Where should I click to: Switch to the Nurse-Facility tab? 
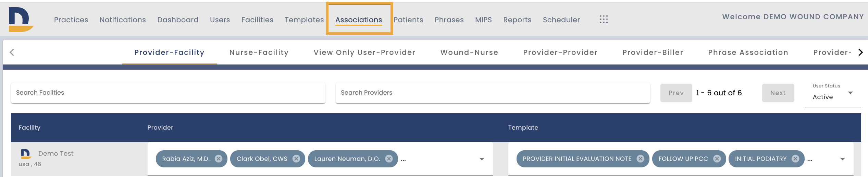click(259, 52)
